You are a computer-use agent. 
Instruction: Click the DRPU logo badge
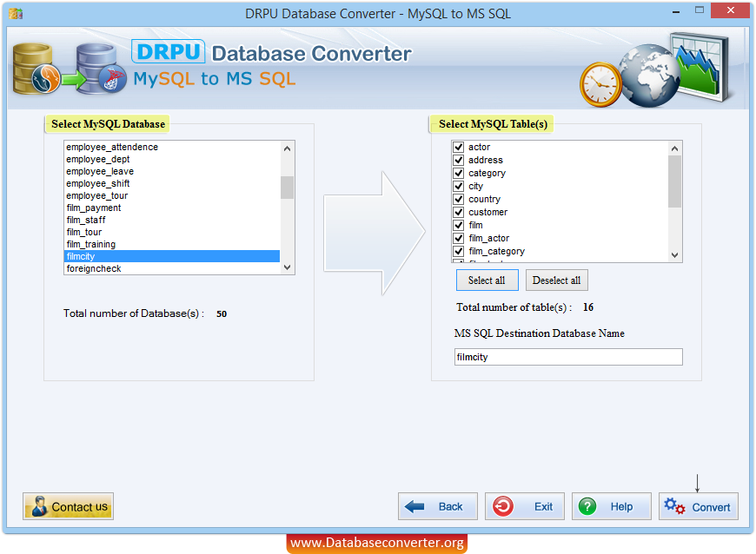point(169,51)
